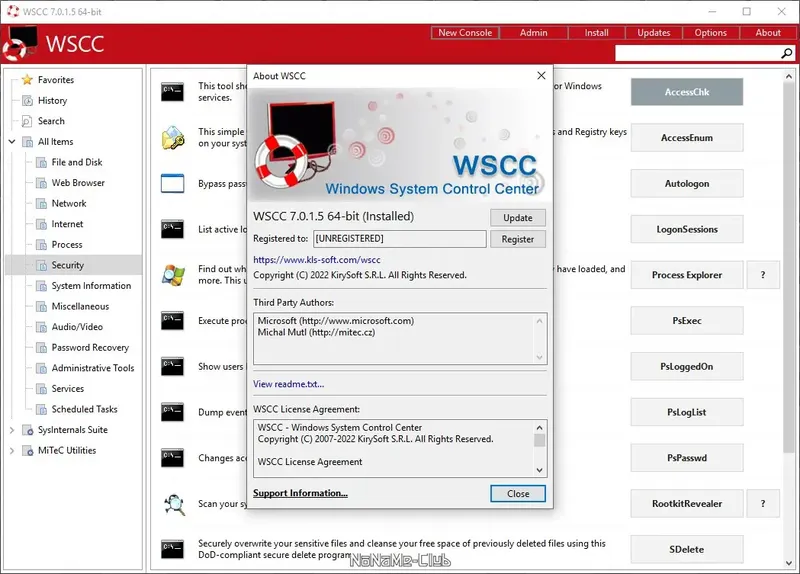The image size is (800, 574).
Task: Open the Install menu
Action: 596,33
